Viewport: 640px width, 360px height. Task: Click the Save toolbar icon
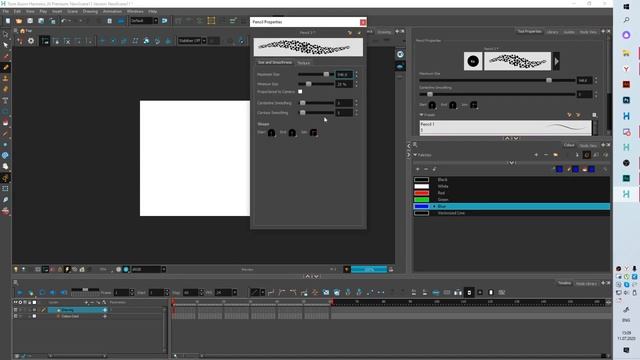tap(30, 21)
